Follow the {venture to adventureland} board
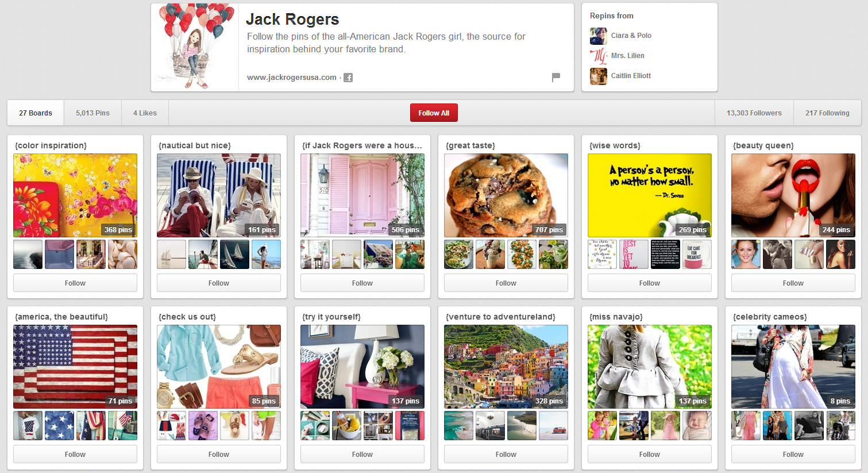Image resolution: width=868 pixels, height=473 pixels. click(x=506, y=454)
